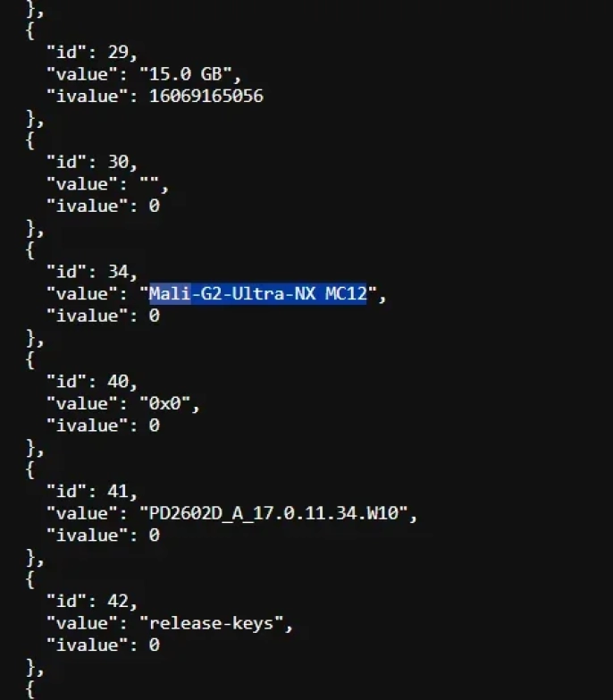Click the ivalue 0 under release-keys
The width and height of the screenshot is (613, 700).
[x=154, y=645]
